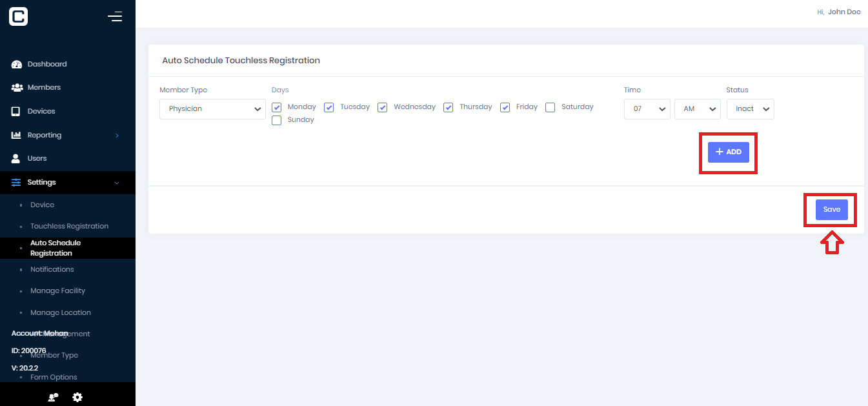Screen dimensions: 868x406
Task: Click the Devices tablet icon
Action: 16,111
